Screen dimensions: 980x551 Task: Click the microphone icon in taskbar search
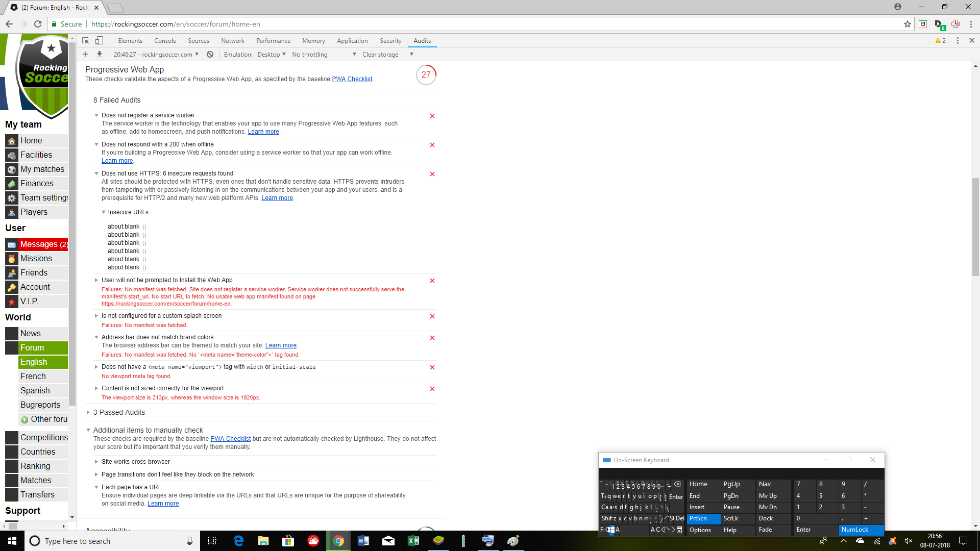(189, 541)
